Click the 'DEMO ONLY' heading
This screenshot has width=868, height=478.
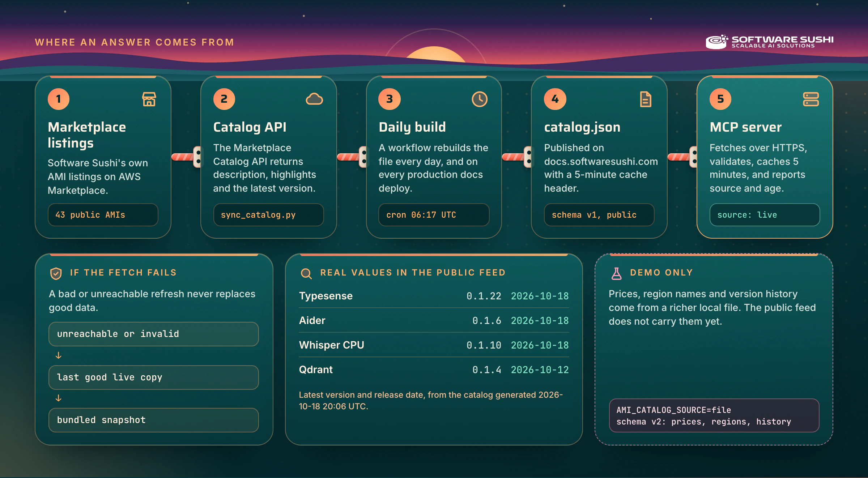point(661,273)
